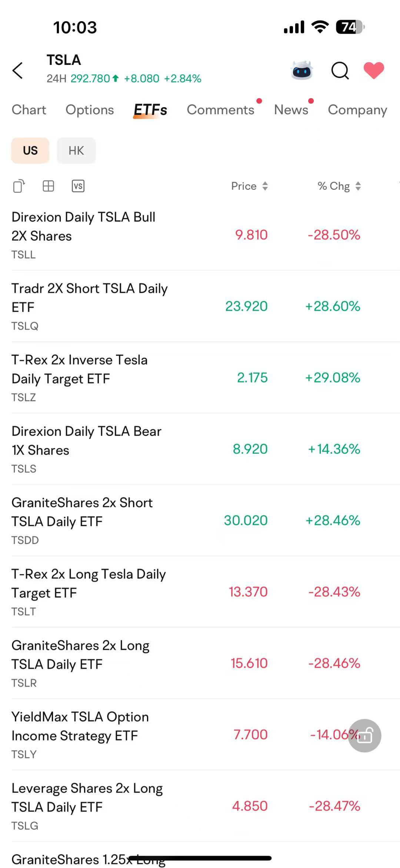The image size is (400, 868).
Task: Tap the floating unlock button
Action: coord(365,736)
